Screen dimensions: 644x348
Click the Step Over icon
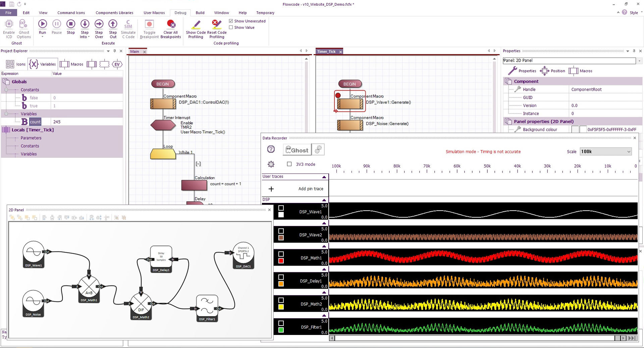pyautogui.click(x=99, y=24)
